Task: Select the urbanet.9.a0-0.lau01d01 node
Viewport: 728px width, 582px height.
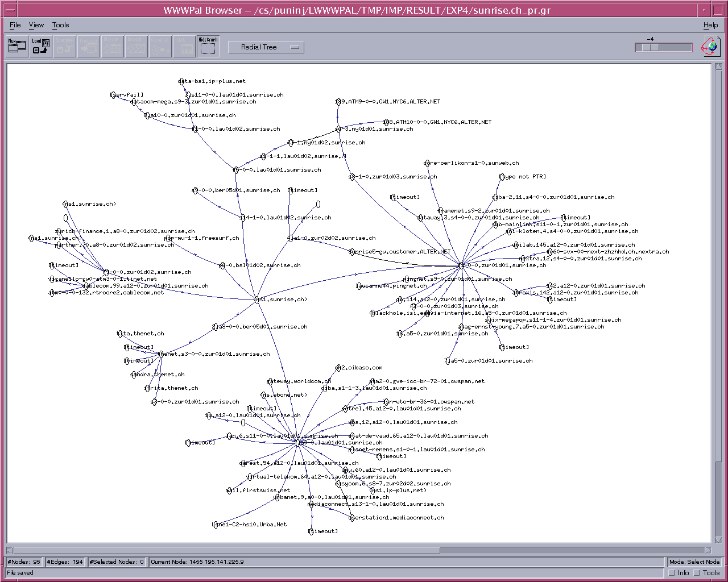Action: pos(278,497)
